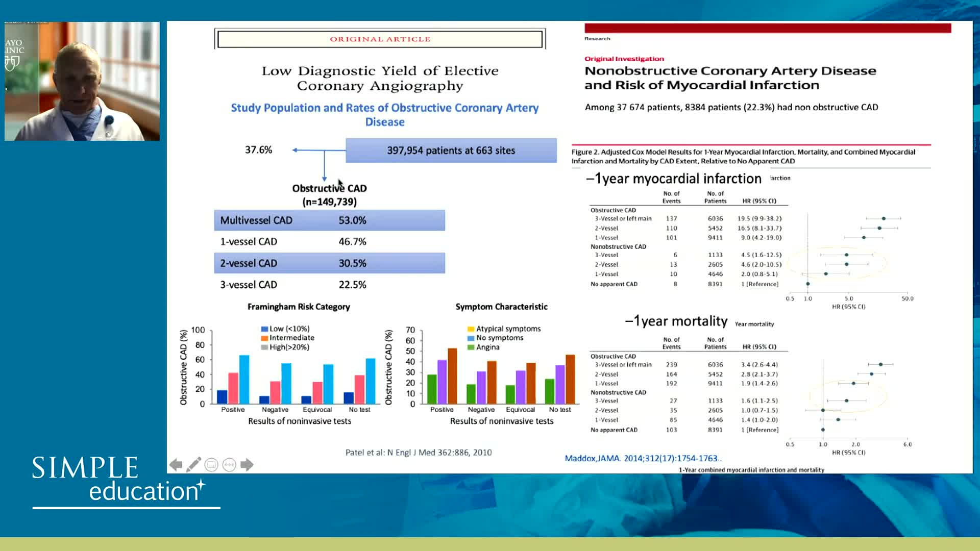Click the 397,954 patients at 663 sites box
The width and height of the screenshot is (980, 551).
tap(451, 151)
